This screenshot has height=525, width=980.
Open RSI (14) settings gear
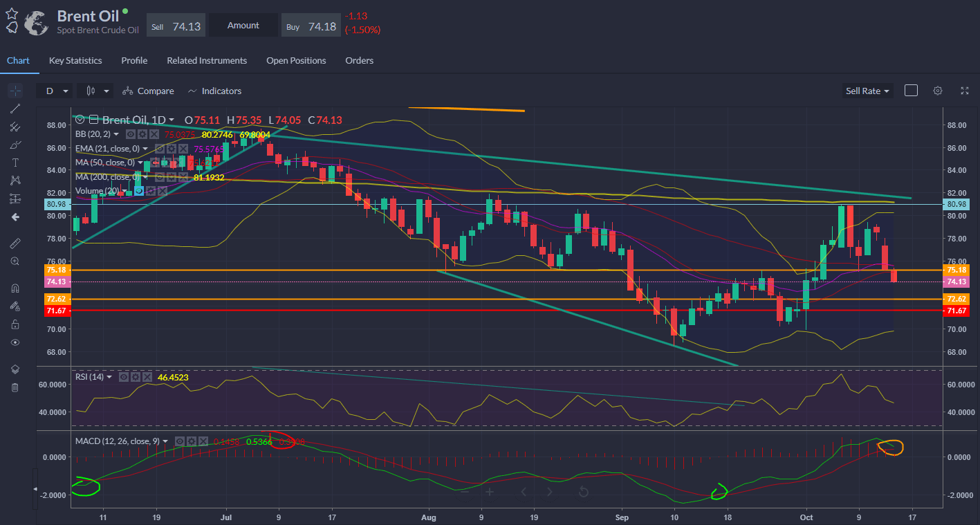coord(136,377)
